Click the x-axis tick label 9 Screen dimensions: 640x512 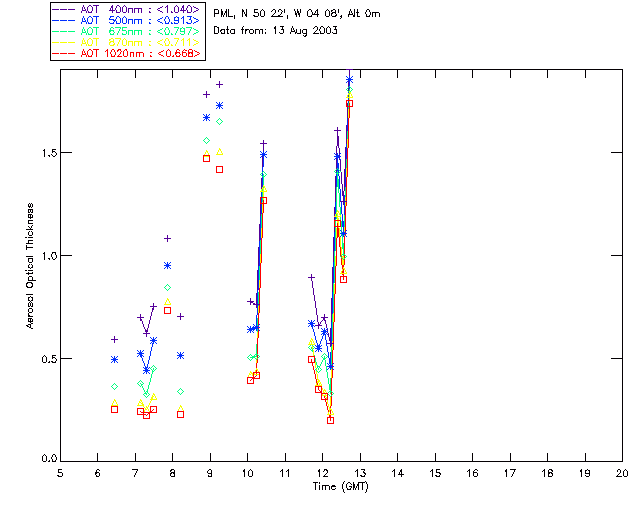(x=210, y=472)
